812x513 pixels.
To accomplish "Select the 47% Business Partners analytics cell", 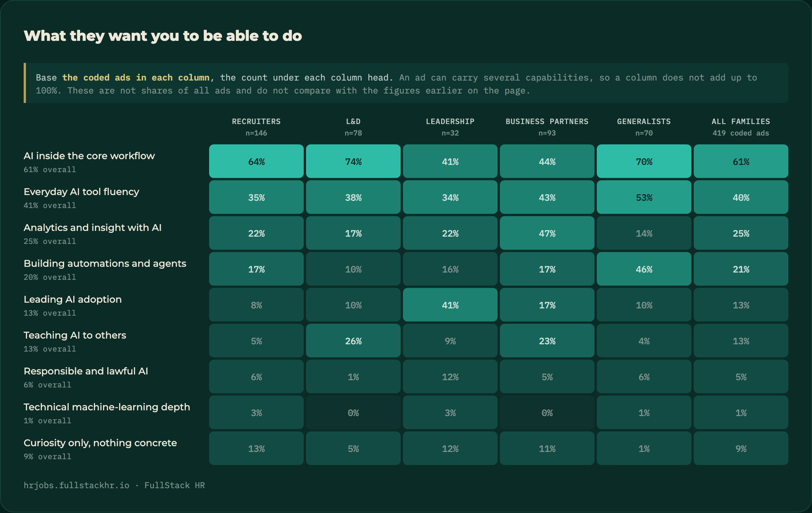I will point(547,233).
